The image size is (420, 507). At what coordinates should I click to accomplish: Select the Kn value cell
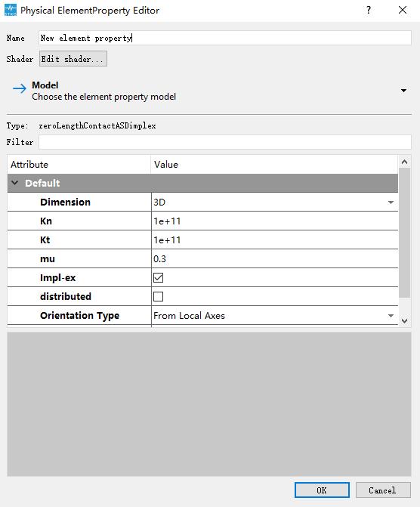click(274, 221)
